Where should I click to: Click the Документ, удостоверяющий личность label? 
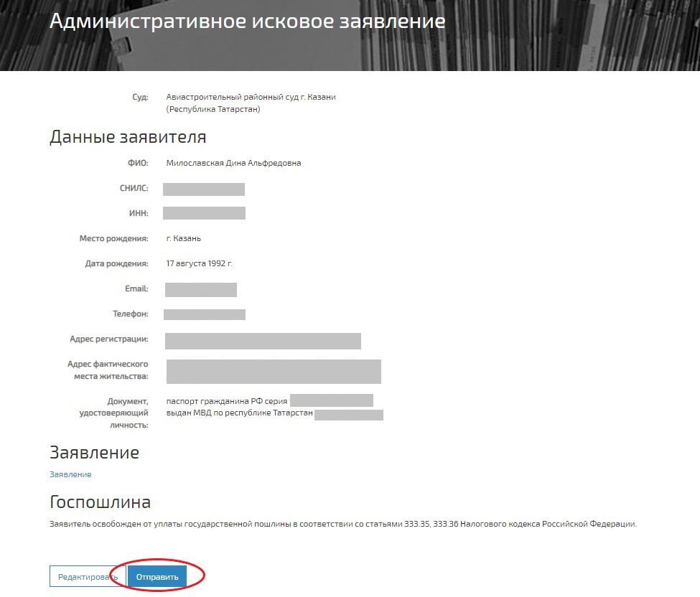pos(114,413)
